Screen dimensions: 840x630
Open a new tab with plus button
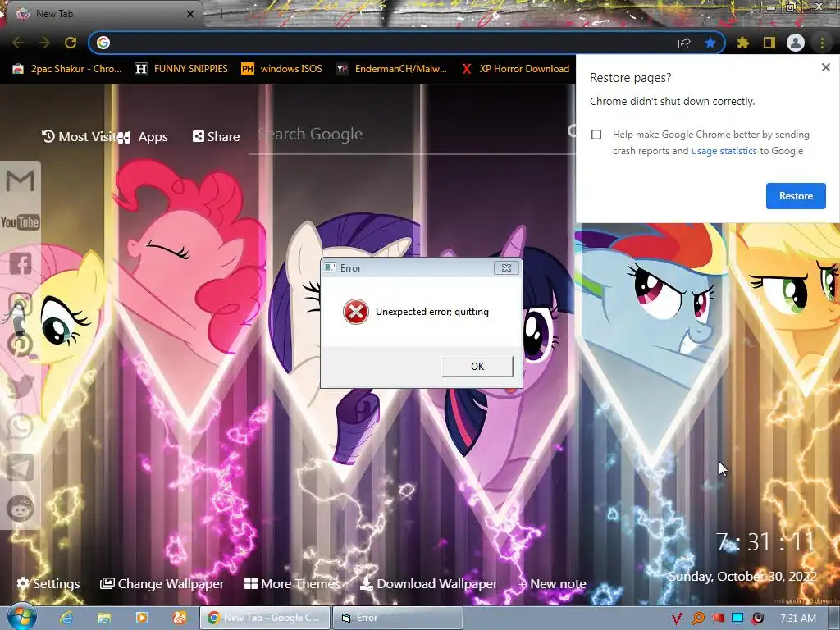point(221,14)
